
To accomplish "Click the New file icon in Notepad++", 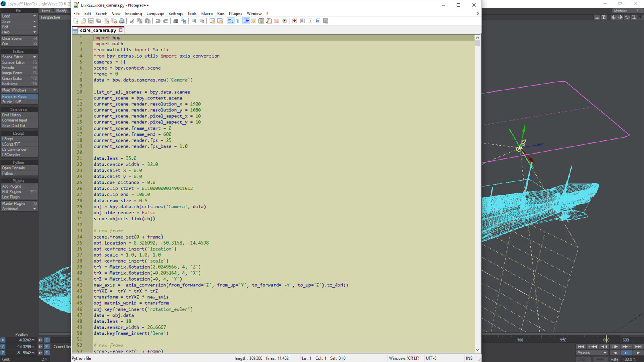I will [x=75, y=21].
